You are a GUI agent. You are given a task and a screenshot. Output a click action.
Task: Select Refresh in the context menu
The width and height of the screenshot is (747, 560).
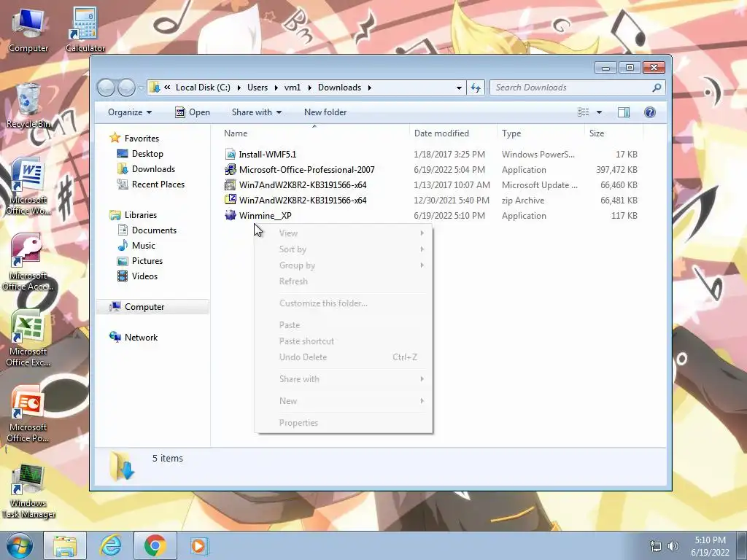(343, 281)
